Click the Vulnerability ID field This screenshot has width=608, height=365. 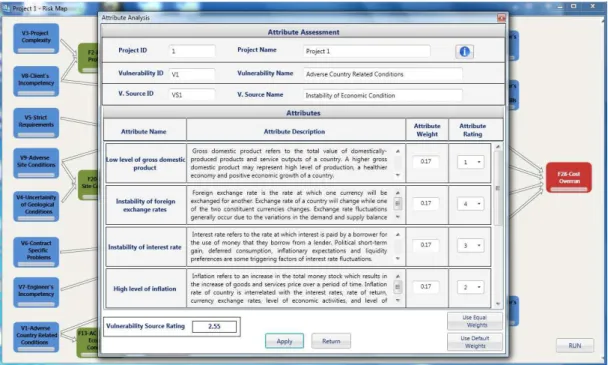click(192, 74)
